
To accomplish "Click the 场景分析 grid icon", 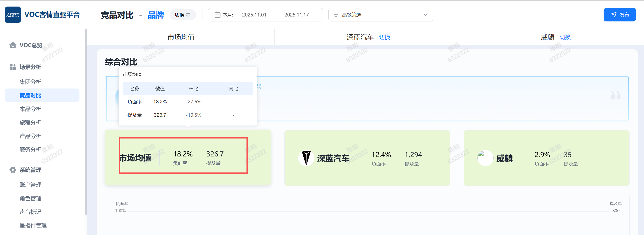I will [x=13, y=67].
